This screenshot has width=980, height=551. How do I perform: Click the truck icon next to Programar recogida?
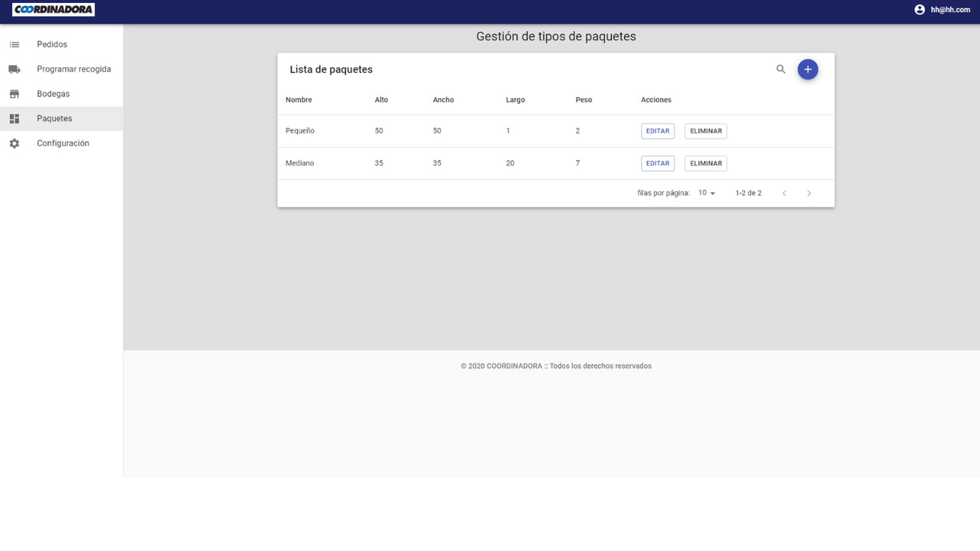click(x=14, y=68)
